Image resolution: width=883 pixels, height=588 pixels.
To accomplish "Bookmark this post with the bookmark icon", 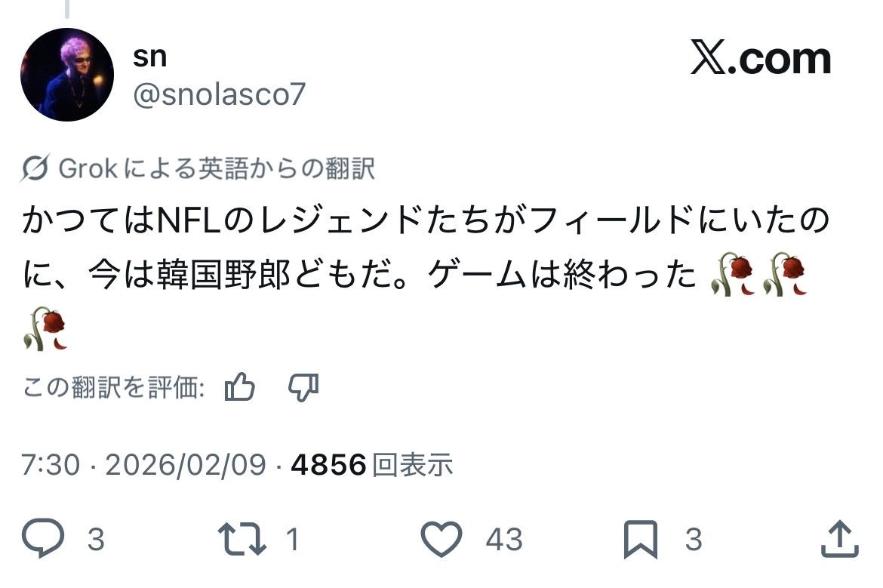I will point(641,540).
